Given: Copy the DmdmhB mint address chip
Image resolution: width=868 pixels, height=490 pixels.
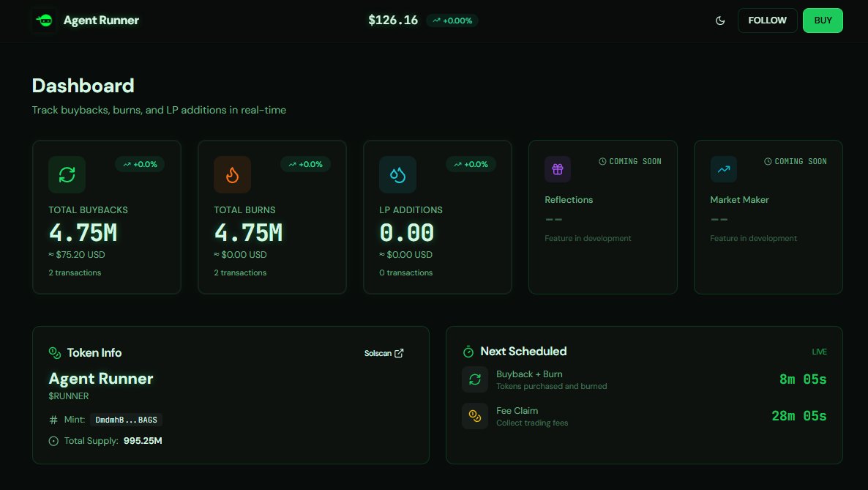Looking at the screenshot, I should (x=126, y=420).
